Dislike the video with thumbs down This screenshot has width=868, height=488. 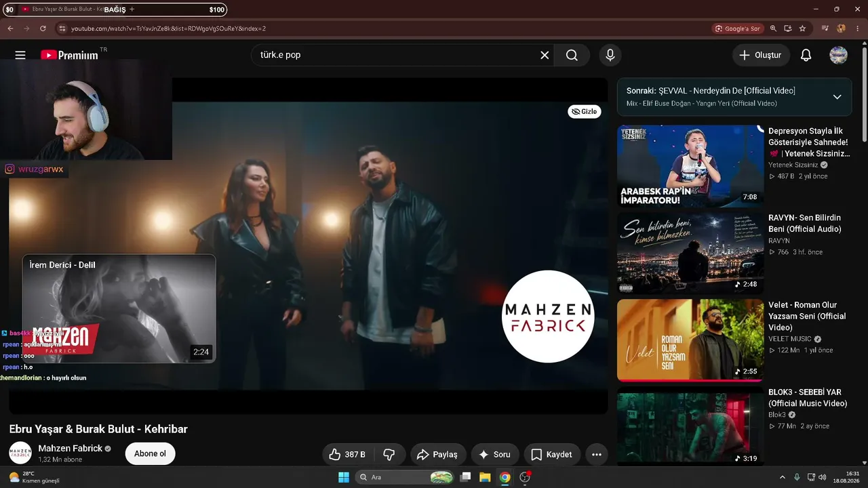point(389,454)
